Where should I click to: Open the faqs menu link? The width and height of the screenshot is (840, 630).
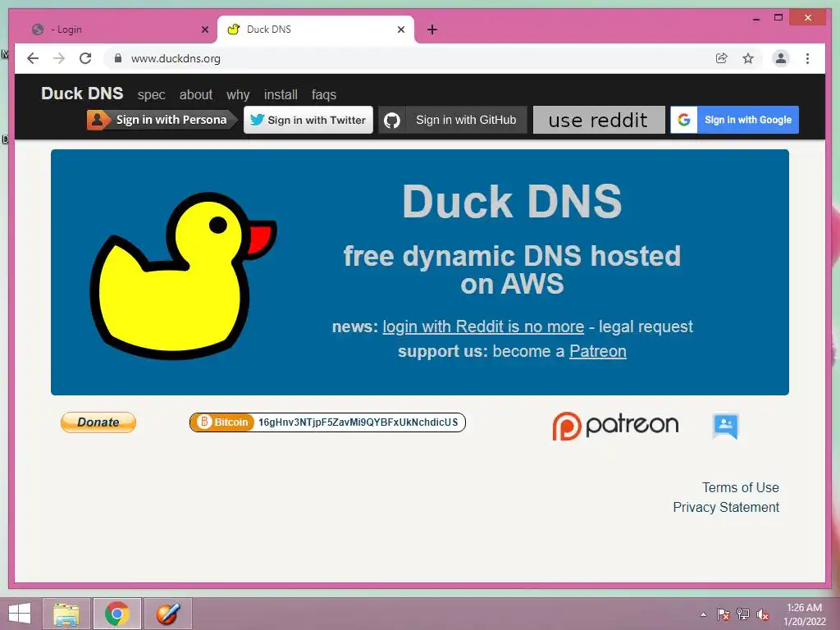(x=323, y=95)
